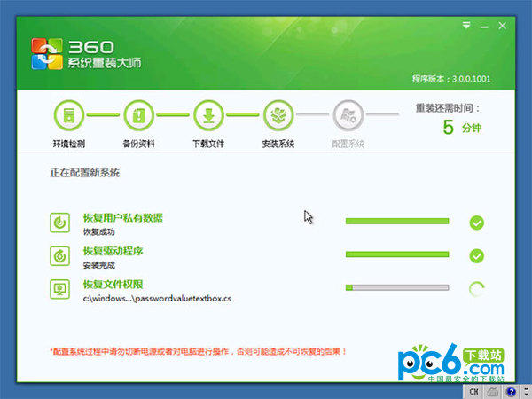Click the 恢复文件权限 progress bar
This screenshot has width=532, height=399.
397,287
